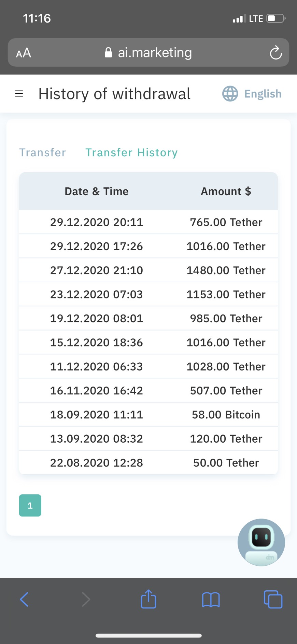Click the Amount $ column header
The image size is (297, 644).
(x=226, y=191)
